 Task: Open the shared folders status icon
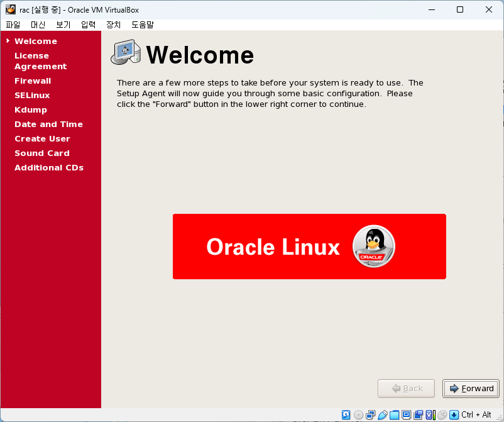[395, 415]
